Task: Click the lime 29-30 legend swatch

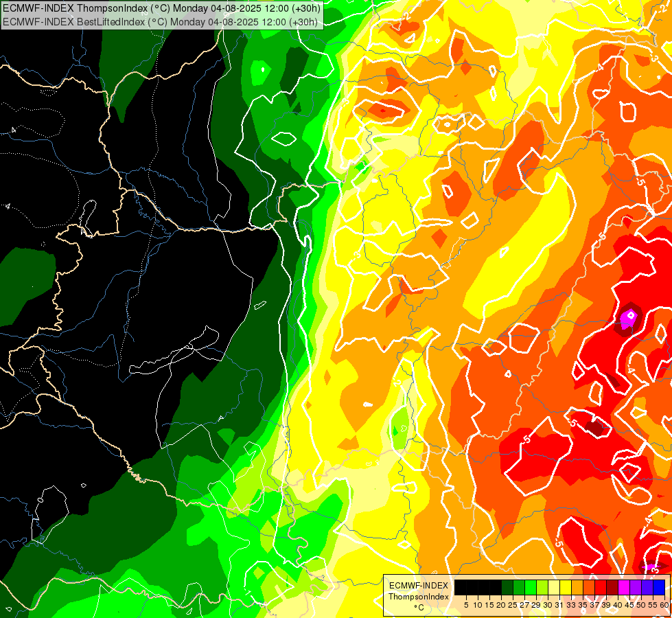Action: coord(542,588)
